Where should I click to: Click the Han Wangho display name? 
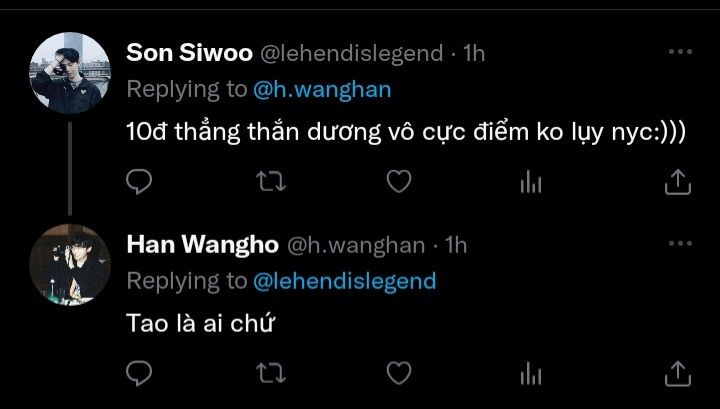pos(202,245)
